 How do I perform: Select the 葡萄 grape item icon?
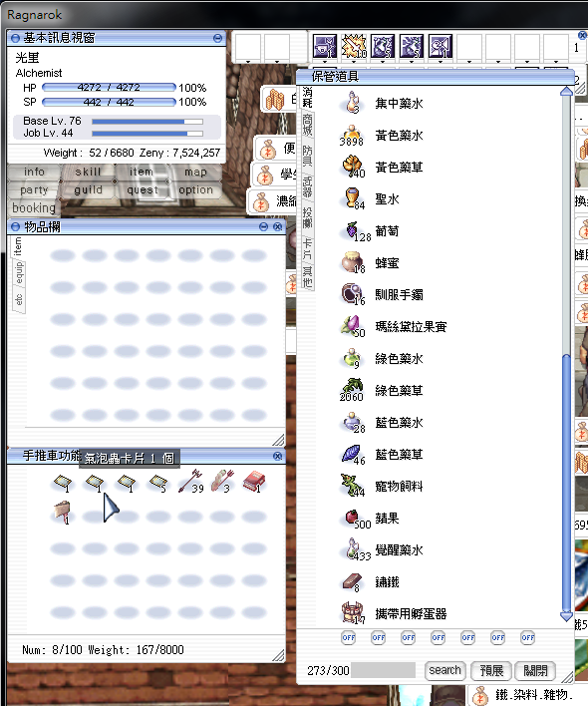353,230
